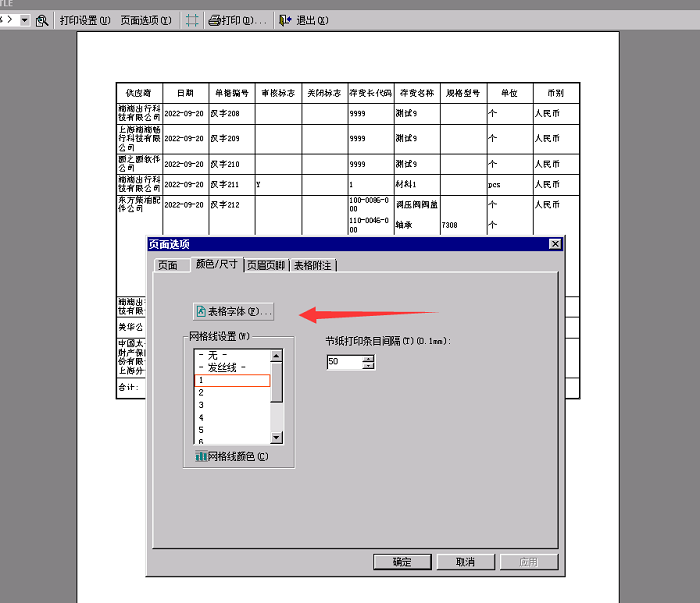Open the zoom level dropdown in toolbar
This screenshot has height=603, width=700.
pyautogui.click(x=24, y=20)
